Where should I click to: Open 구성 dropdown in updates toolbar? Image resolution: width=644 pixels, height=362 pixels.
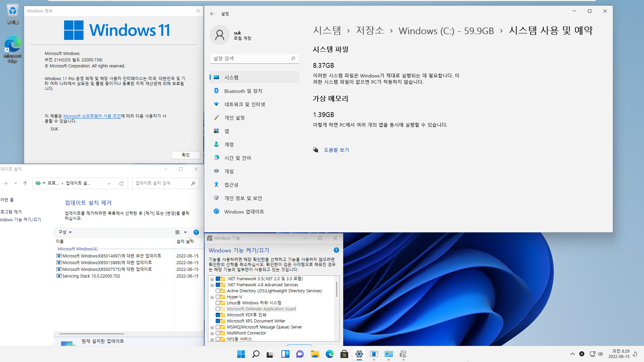pyautogui.click(x=65, y=232)
